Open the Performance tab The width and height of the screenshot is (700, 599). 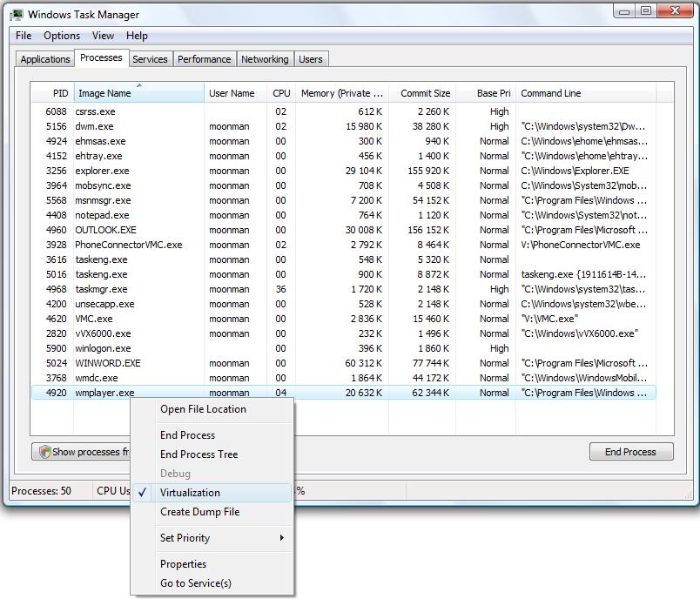click(x=204, y=59)
